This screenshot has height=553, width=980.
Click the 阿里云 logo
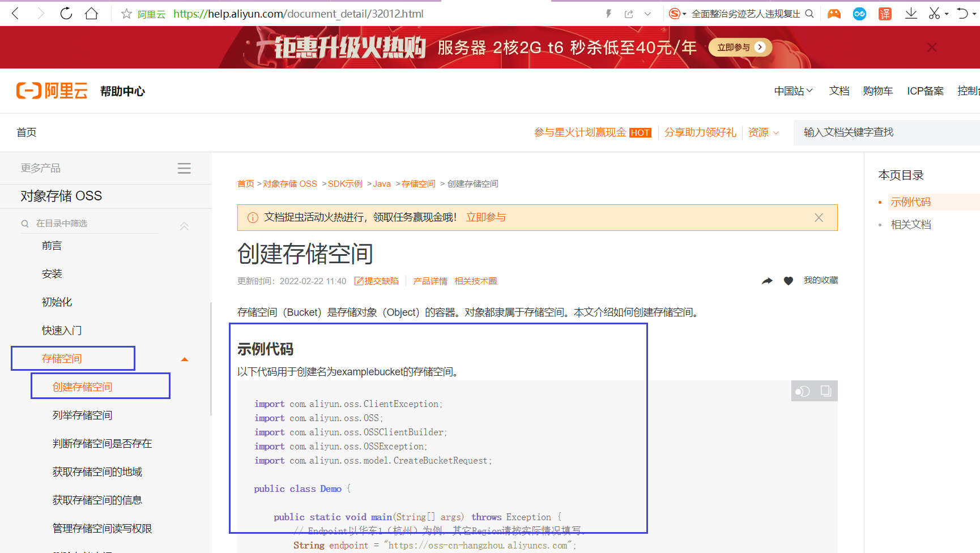(x=52, y=91)
